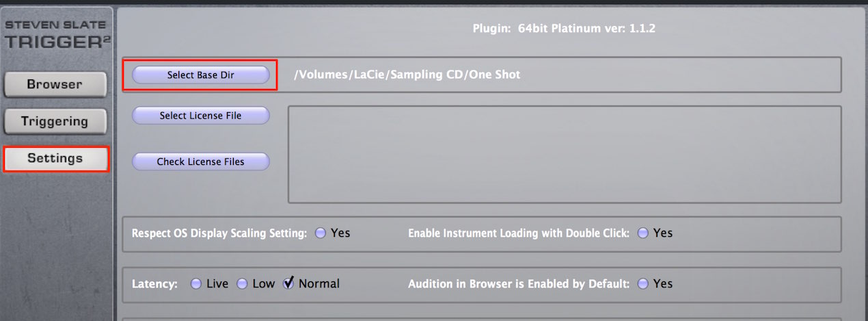Click inside the empty license info box
The image size is (868, 321).
pyautogui.click(x=565, y=154)
